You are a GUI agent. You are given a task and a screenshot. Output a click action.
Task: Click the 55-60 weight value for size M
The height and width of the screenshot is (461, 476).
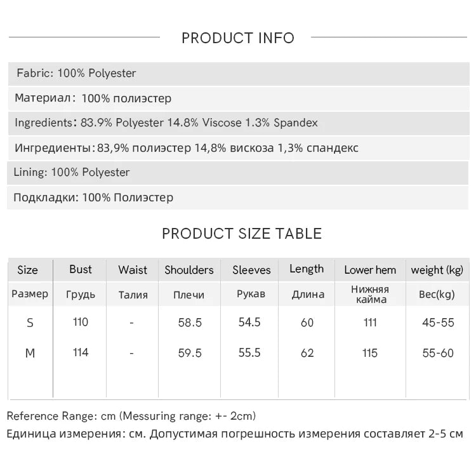438,353
